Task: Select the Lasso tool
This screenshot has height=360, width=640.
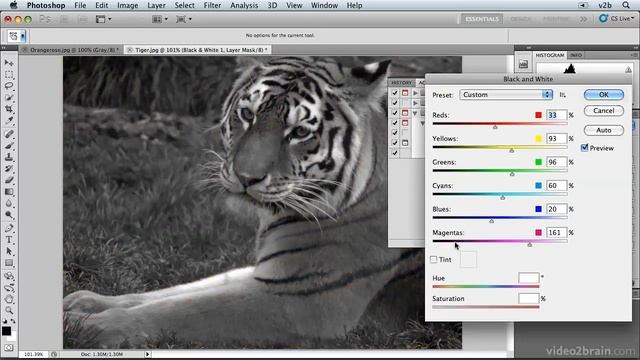Action: [9, 86]
